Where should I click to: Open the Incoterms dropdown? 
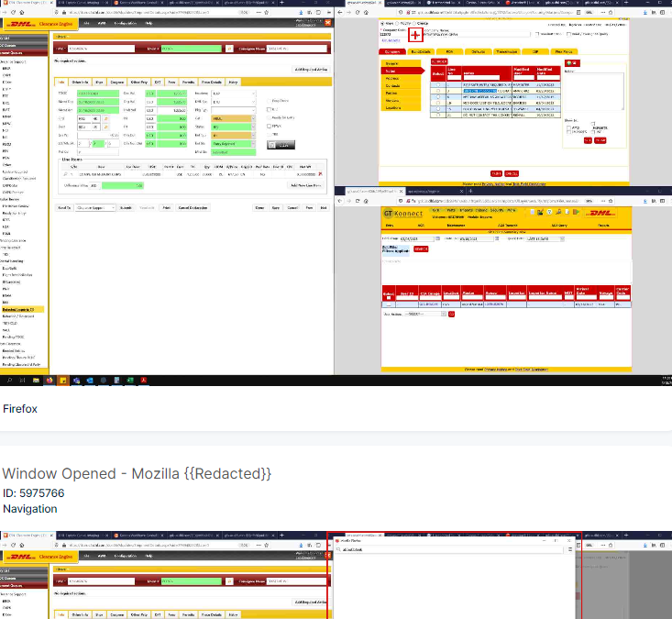coord(232,93)
